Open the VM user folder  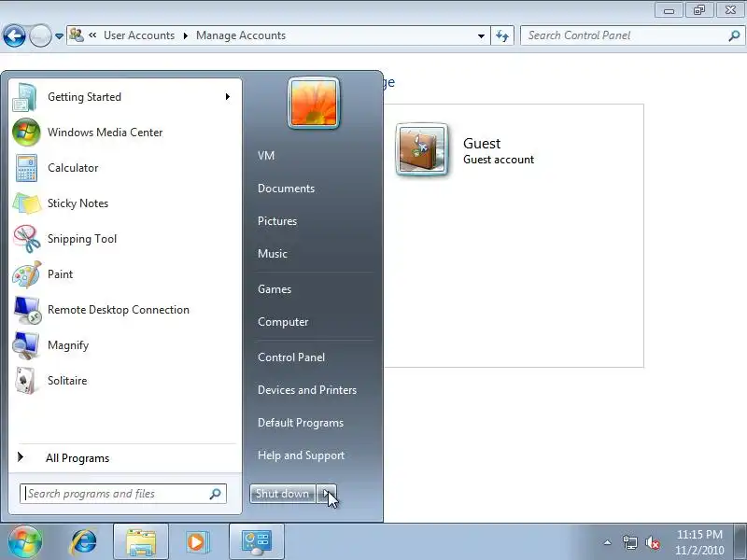point(266,156)
